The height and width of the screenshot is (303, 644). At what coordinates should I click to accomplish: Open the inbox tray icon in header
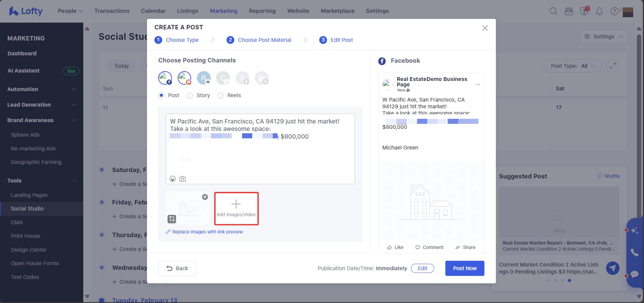click(x=569, y=11)
